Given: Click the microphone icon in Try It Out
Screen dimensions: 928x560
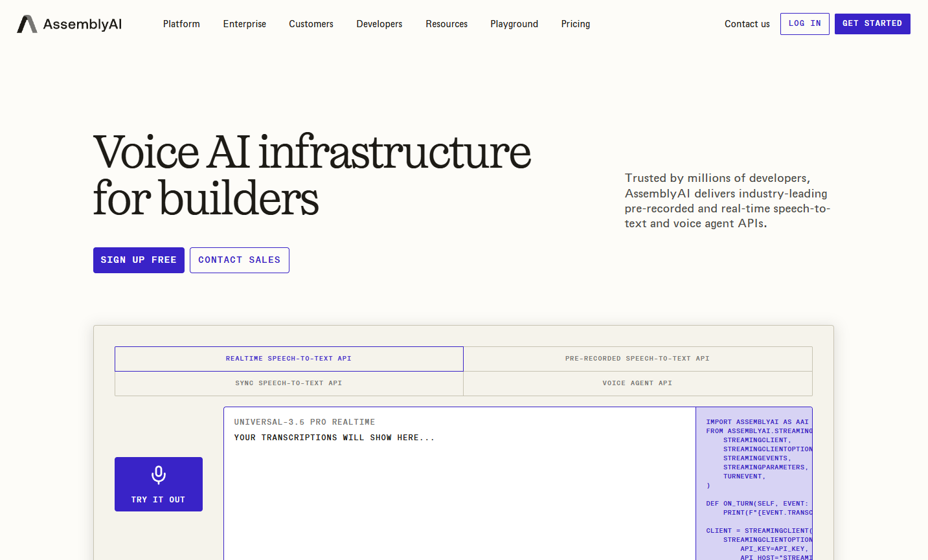Looking at the screenshot, I should coord(159,475).
